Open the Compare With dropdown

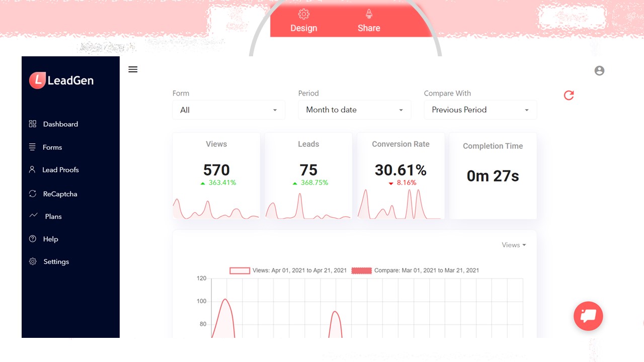(480, 110)
